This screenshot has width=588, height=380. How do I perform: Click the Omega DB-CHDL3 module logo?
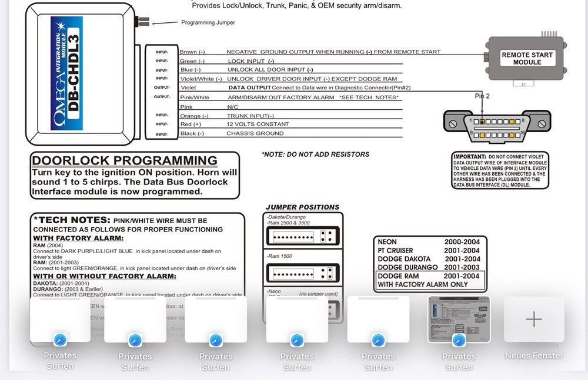(67, 73)
